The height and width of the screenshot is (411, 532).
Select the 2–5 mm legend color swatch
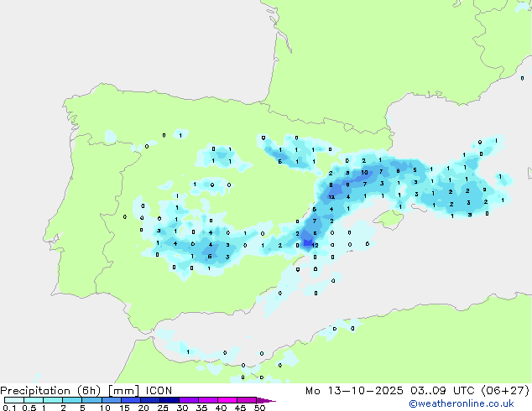tap(72, 400)
